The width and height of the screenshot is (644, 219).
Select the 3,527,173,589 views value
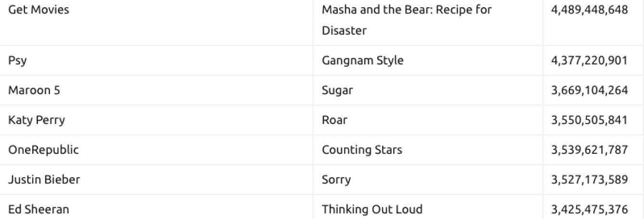(591, 180)
